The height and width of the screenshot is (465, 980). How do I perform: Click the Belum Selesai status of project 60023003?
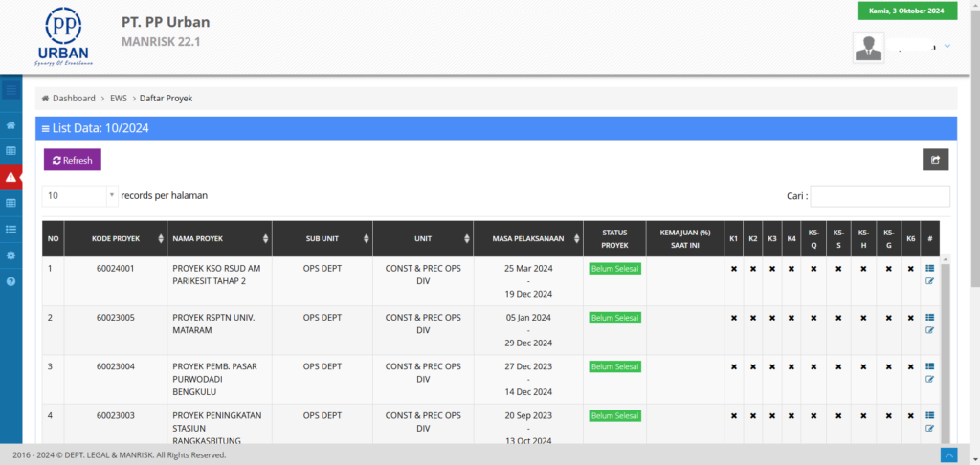[614, 415]
